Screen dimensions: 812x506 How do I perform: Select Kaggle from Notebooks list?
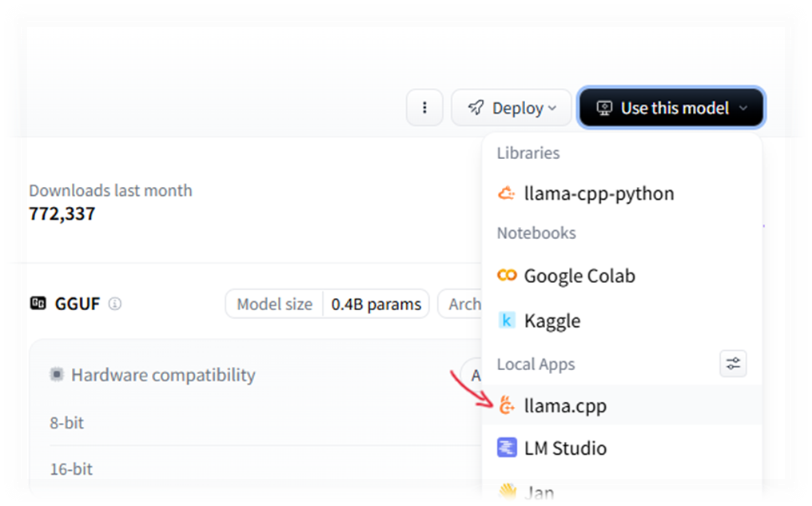click(x=551, y=321)
